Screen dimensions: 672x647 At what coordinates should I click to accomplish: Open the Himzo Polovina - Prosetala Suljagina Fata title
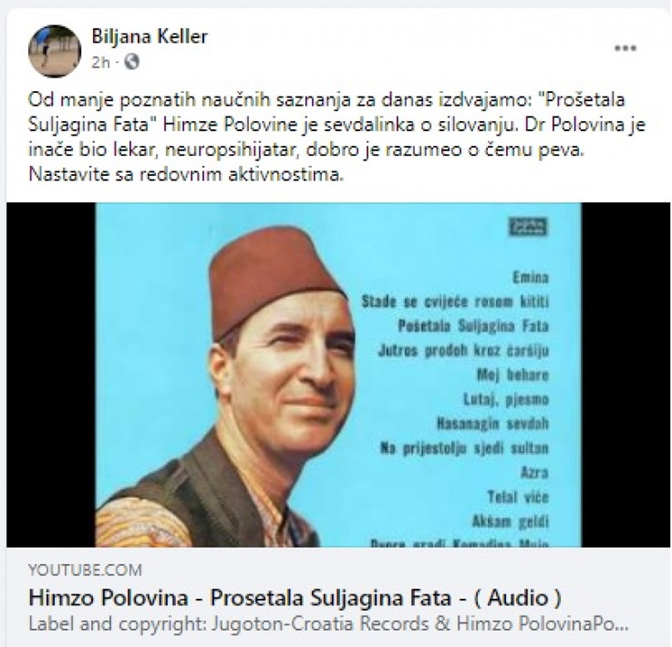click(x=295, y=598)
